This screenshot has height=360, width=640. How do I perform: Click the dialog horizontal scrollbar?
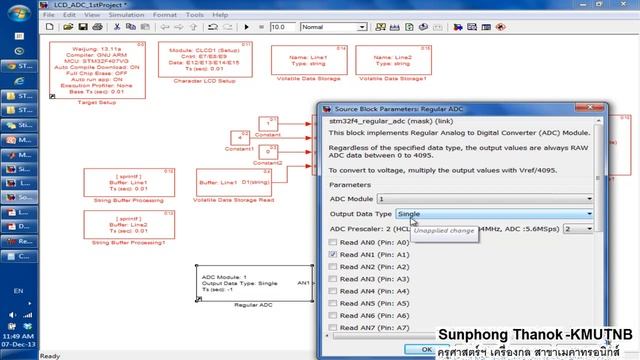click(x=384, y=336)
